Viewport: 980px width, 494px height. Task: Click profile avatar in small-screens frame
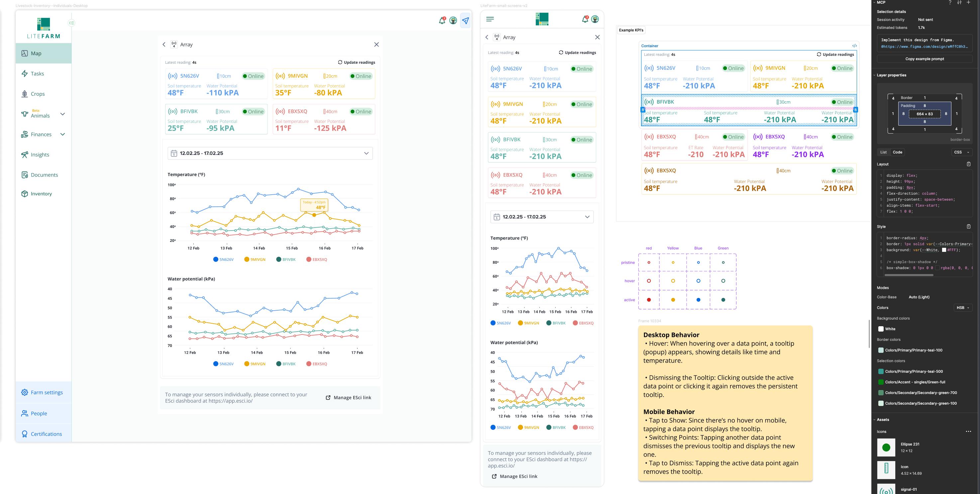[595, 19]
